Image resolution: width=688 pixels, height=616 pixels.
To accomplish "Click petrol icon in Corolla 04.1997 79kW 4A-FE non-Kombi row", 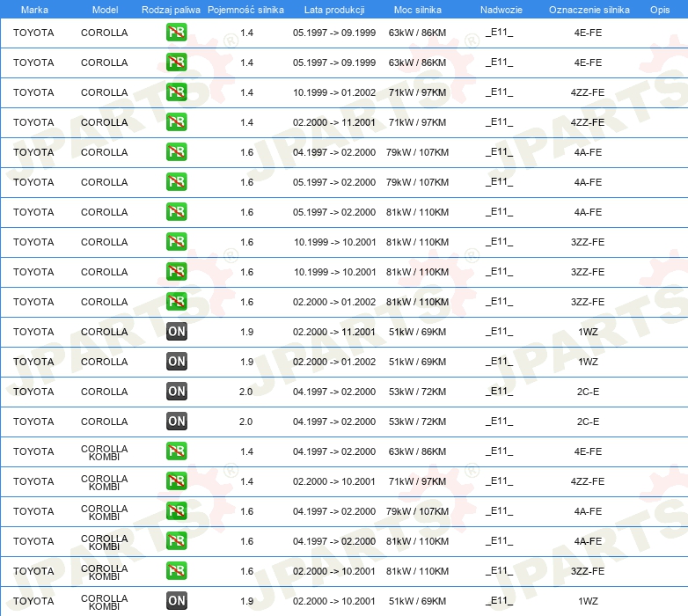I will pyautogui.click(x=176, y=152).
